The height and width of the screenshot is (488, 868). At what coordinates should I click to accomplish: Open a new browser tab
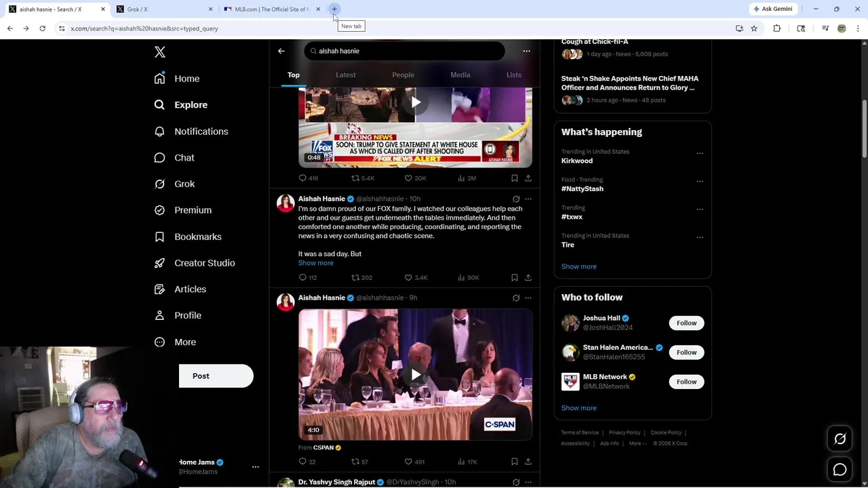tap(334, 9)
